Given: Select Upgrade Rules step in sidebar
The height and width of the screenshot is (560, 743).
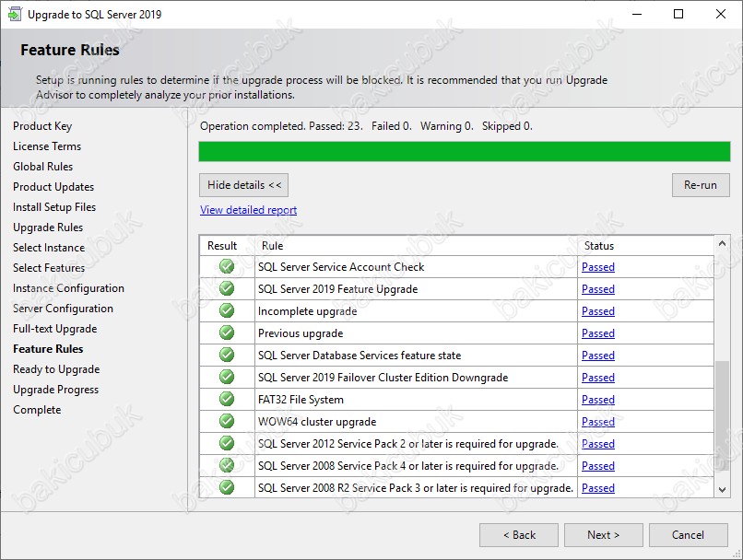Looking at the screenshot, I should pyautogui.click(x=48, y=227).
